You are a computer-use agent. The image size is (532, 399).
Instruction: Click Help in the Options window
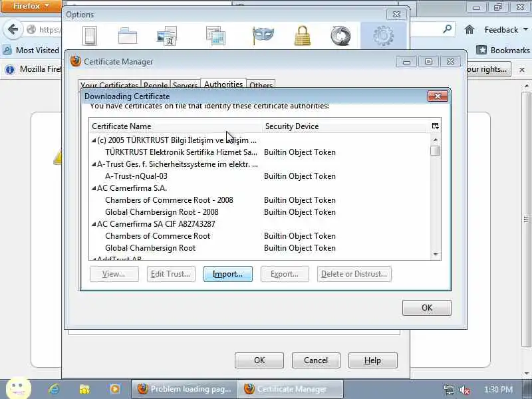[372, 360]
